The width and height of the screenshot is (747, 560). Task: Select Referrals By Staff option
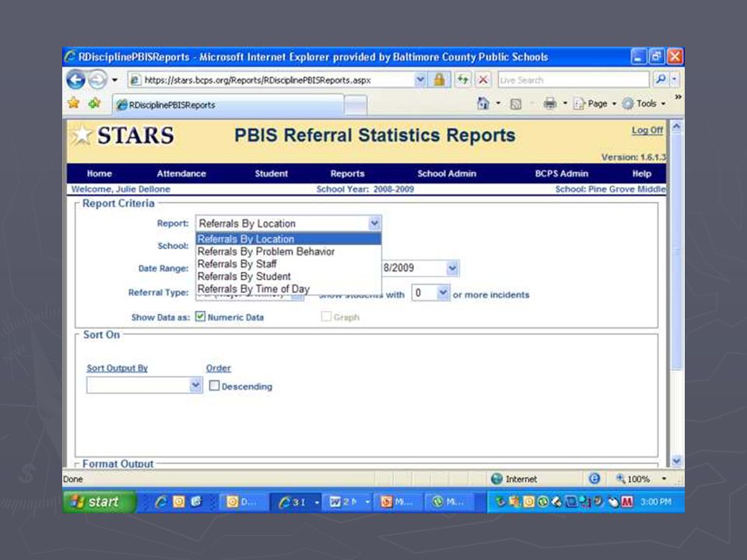289,264
